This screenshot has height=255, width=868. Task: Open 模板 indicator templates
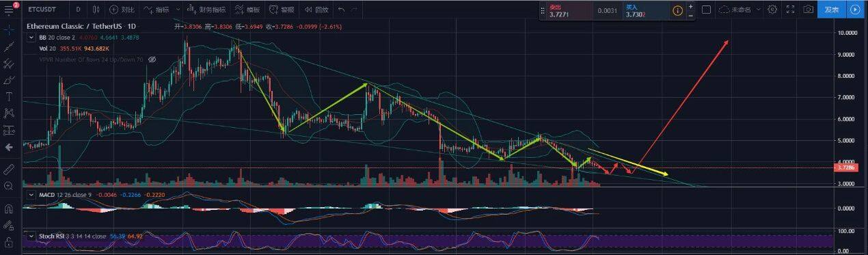point(247,10)
